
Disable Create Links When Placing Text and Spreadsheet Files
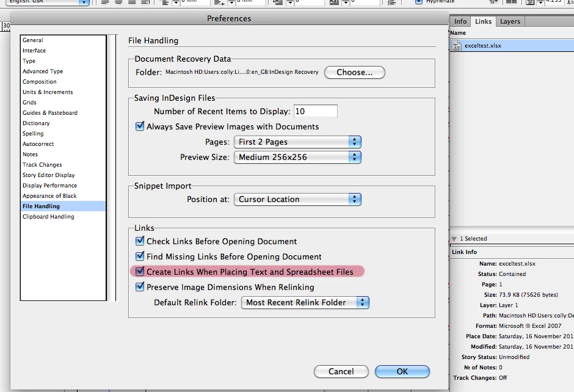[140, 271]
